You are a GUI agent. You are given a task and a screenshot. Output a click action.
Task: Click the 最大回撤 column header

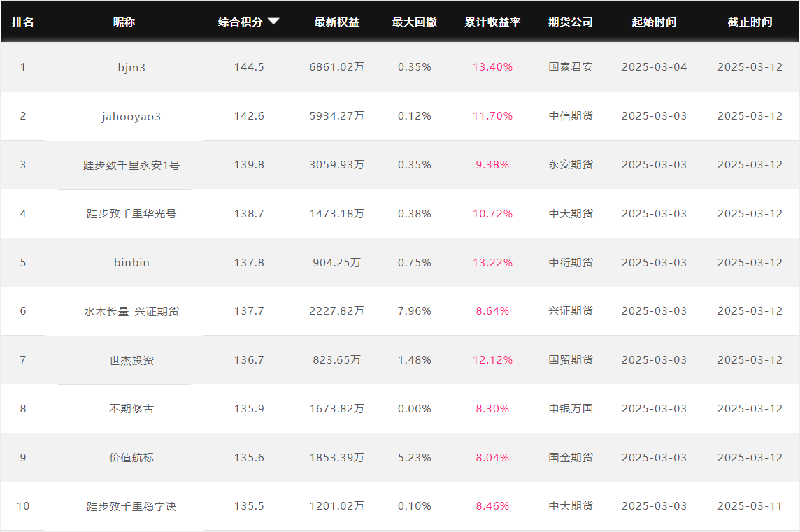click(414, 22)
